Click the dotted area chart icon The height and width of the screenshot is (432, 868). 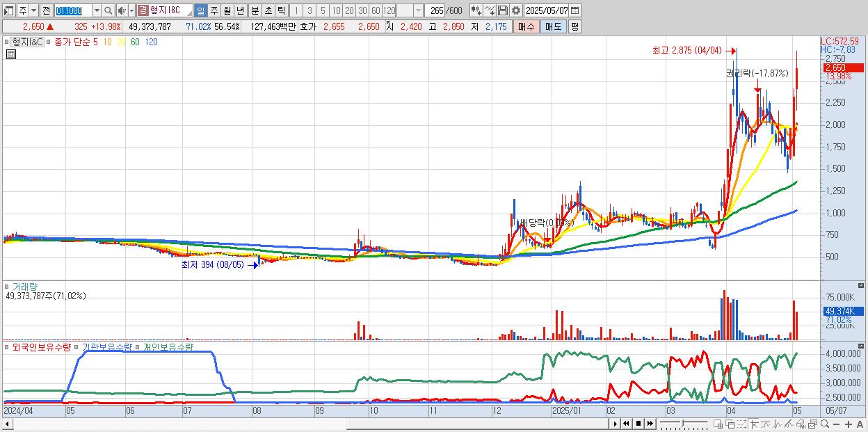[741, 424]
